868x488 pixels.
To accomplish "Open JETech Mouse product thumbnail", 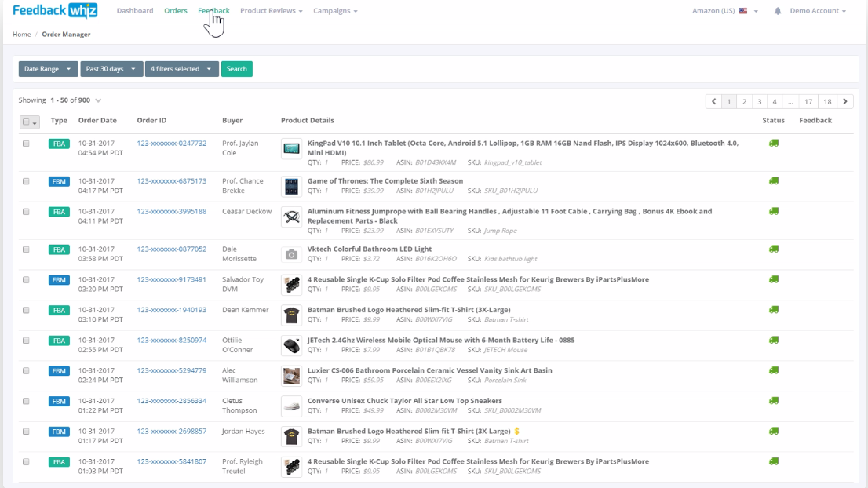I will pyautogui.click(x=291, y=346).
